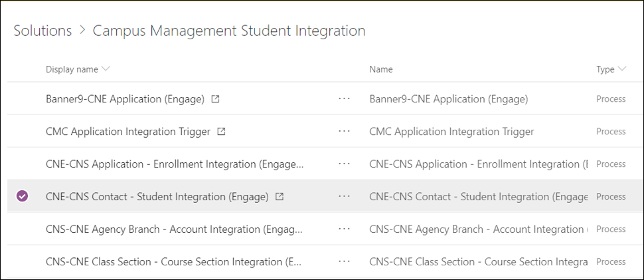Click the Name column header
644x280 pixels.
click(x=381, y=69)
